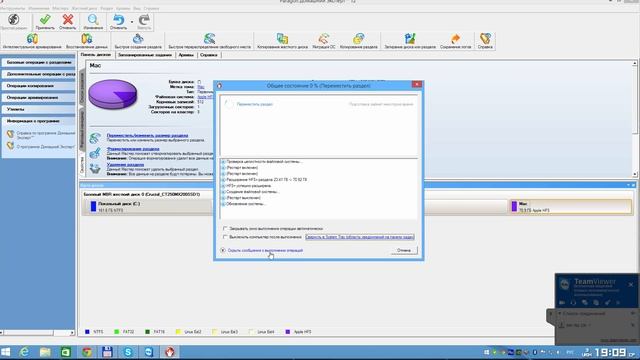Enable closing progress window automatically checkbox
The image size is (640, 360).
(225, 229)
